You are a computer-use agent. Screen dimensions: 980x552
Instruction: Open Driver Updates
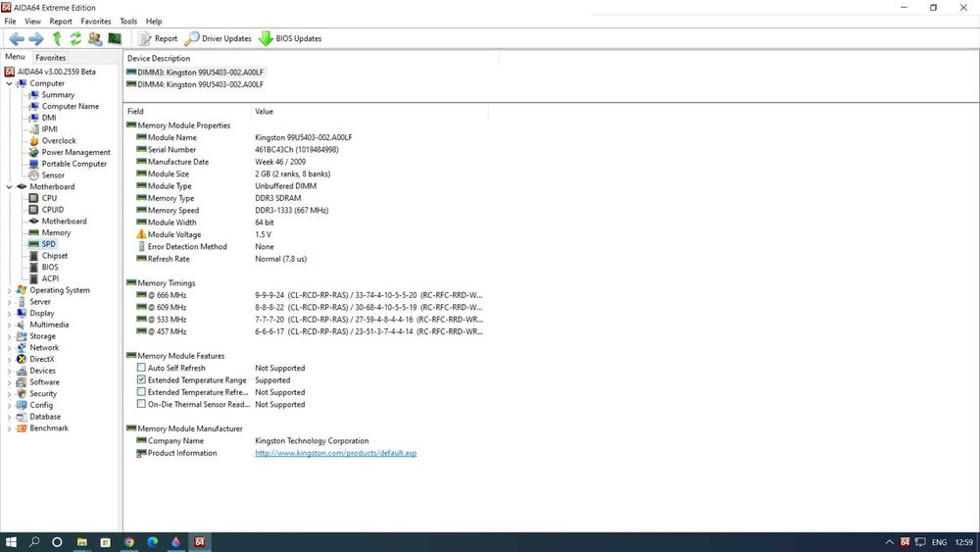[x=219, y=39]
